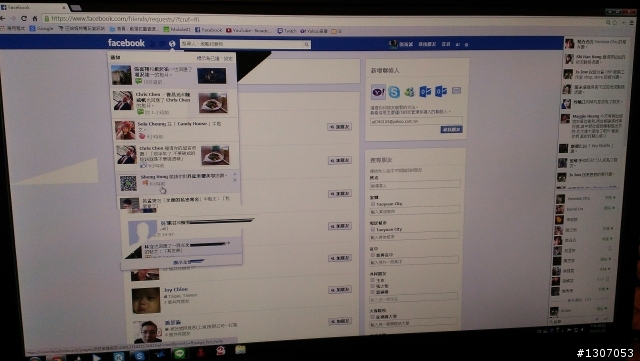Open LINE from the taskbar
Screen dimensions: 640x361
click(x=179, y=353)
